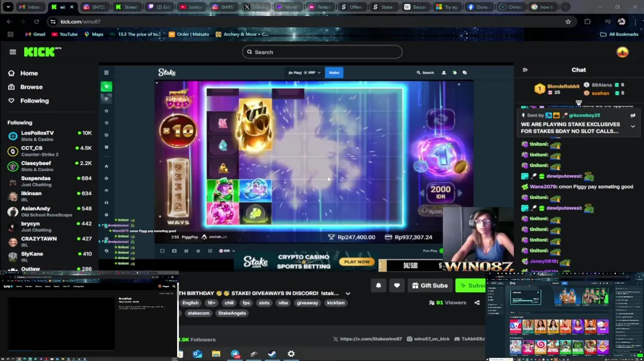Expand the stream title chevron
This screenshot has width=644, height=361.
[348, 293]
